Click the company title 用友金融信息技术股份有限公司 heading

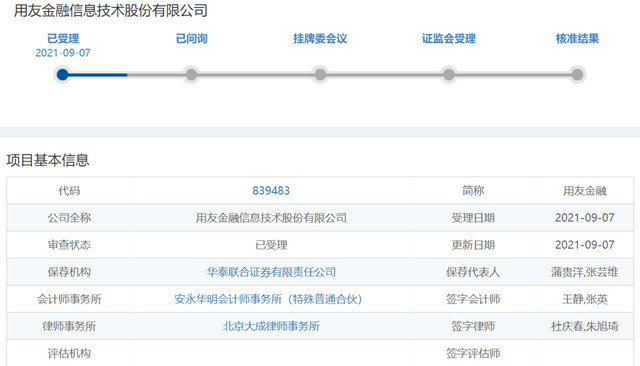(x=111, y=11)
